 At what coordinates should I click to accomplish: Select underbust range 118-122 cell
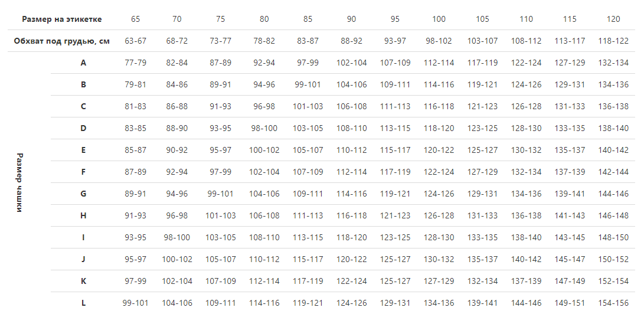[x=613, y=41]
